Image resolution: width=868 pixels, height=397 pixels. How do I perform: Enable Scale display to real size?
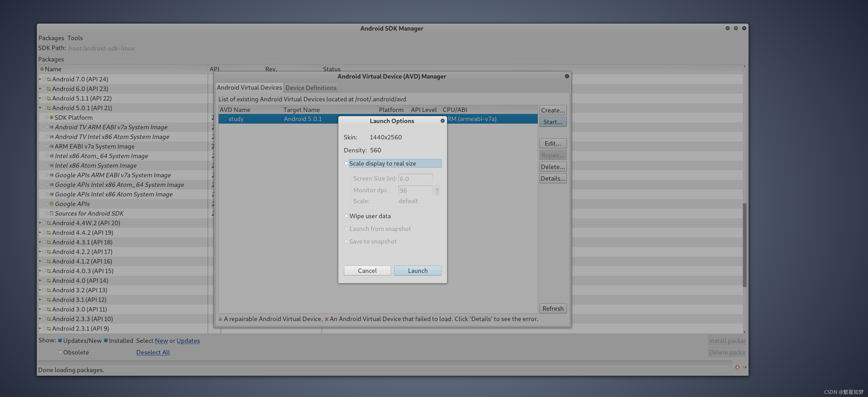click(x=346, y=163)
